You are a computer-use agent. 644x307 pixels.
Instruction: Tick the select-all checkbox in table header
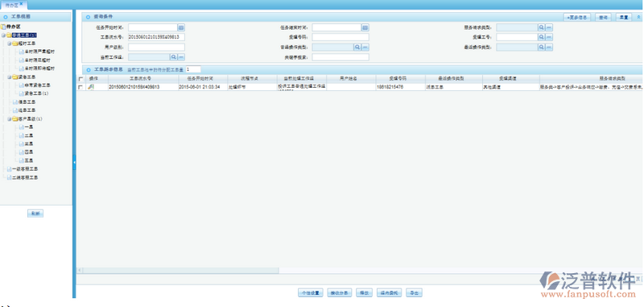tap(80, 78)
